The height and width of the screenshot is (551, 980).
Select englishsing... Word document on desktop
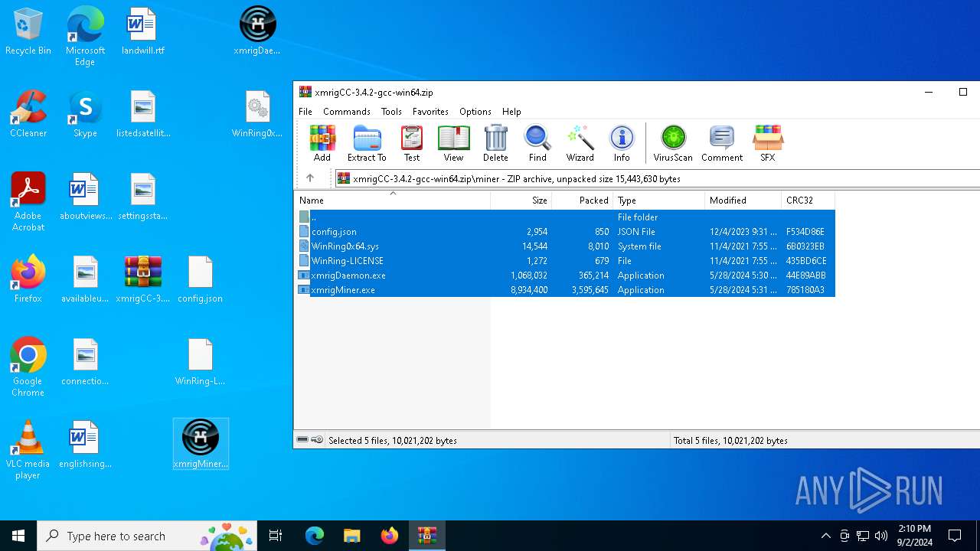click(85, 445)
